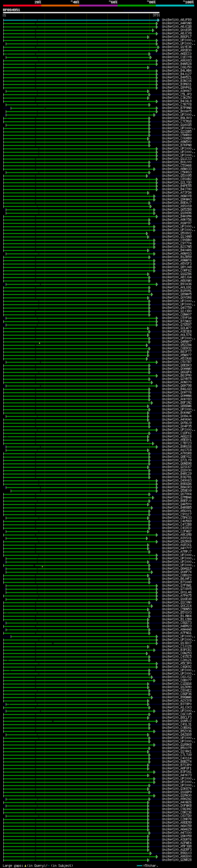Click the cyan alignment bar for UniRef100_A8JFR9
Screen dimensions: 197x868
[x=81, y=20]
